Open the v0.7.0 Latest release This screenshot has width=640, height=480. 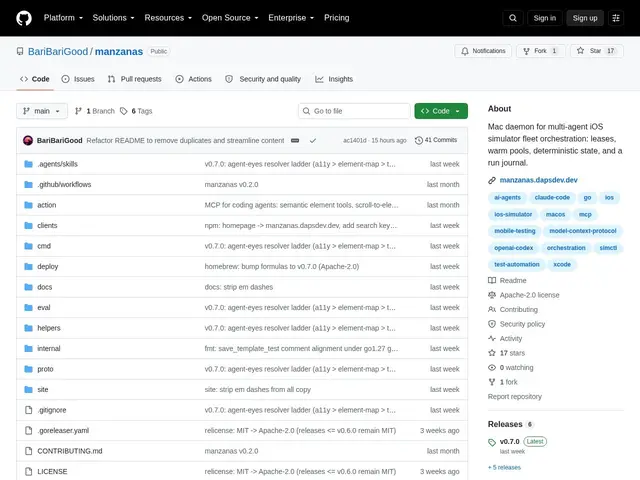coord(518,442)
